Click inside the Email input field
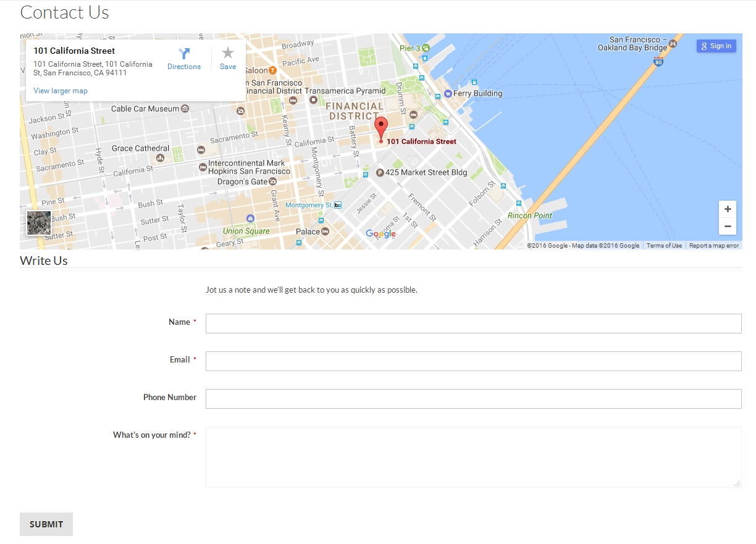 (x=473, y=361)
